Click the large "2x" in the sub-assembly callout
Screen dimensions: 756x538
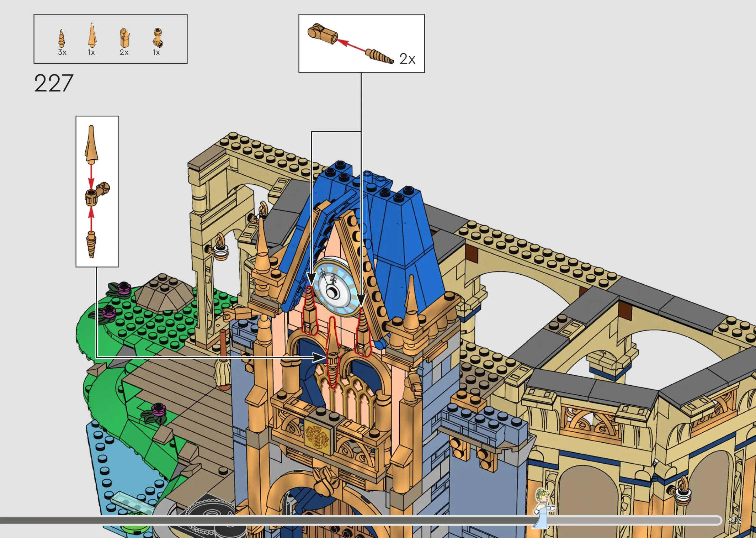point(407,59)
